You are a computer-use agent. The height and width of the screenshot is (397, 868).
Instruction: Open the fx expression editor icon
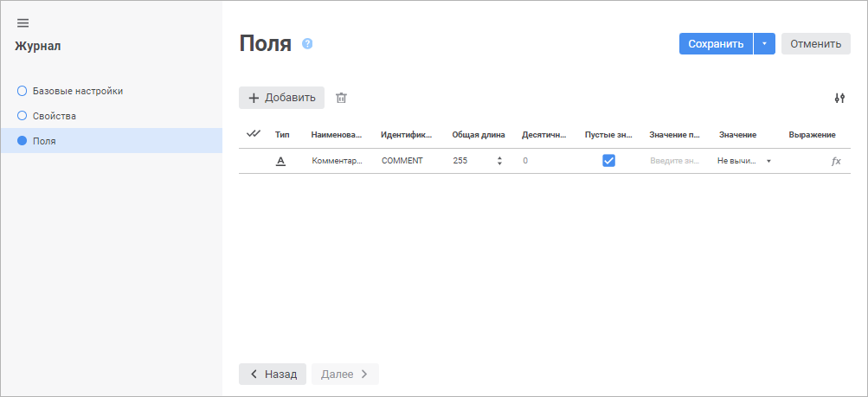click(x=835, y=161)
